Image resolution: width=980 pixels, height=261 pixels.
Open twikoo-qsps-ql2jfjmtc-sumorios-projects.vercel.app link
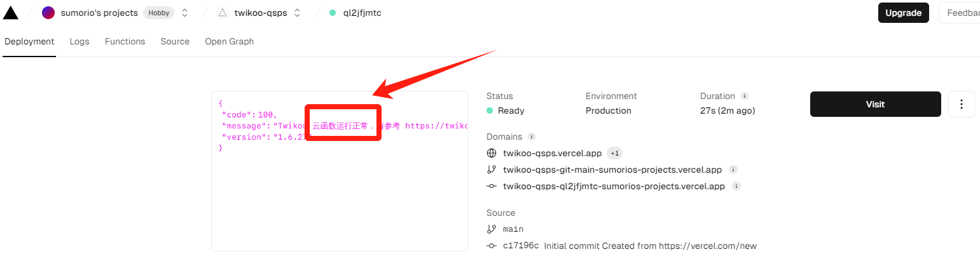614,186
